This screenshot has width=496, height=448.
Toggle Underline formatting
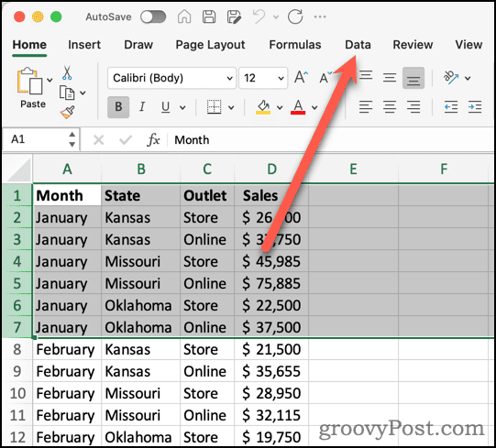(x=165, y=107)
